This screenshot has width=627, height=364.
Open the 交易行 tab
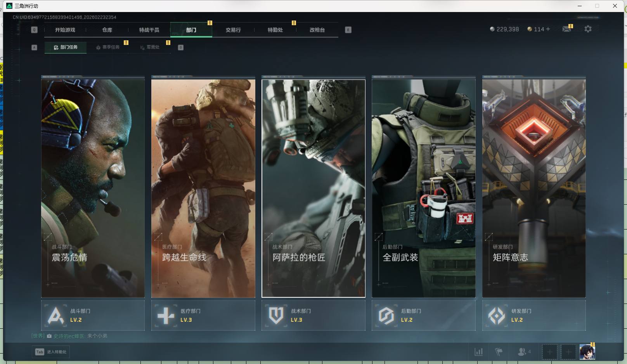click(233, 30)
